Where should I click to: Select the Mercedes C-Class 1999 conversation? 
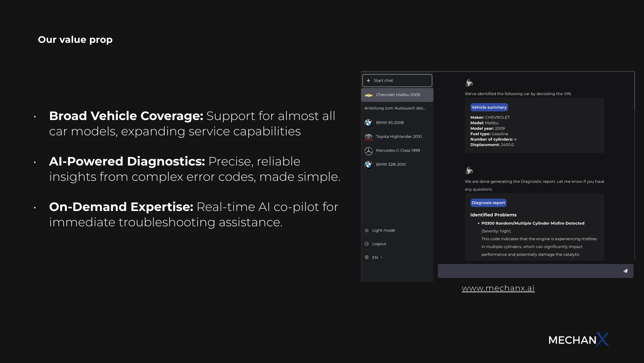(398, 151)
